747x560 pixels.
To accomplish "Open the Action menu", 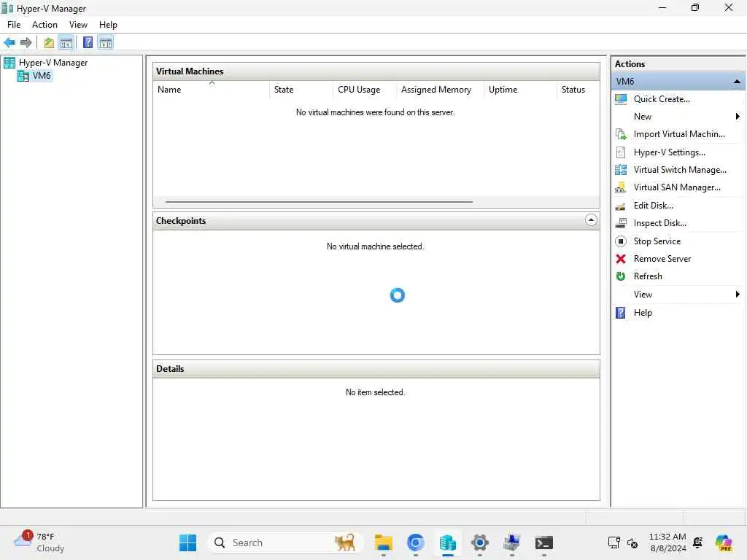I will pos(44,25).
